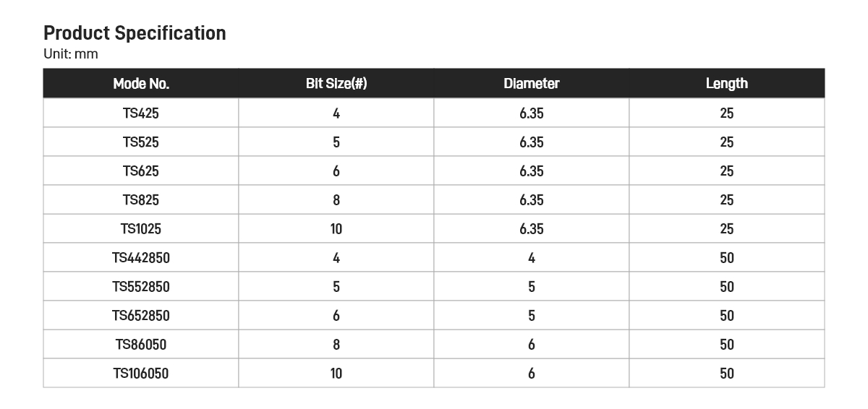Image resolution: width=868 pixels, height=409 pixels.
Task: Click the Mode No. column header
Action: click(141, 84)
